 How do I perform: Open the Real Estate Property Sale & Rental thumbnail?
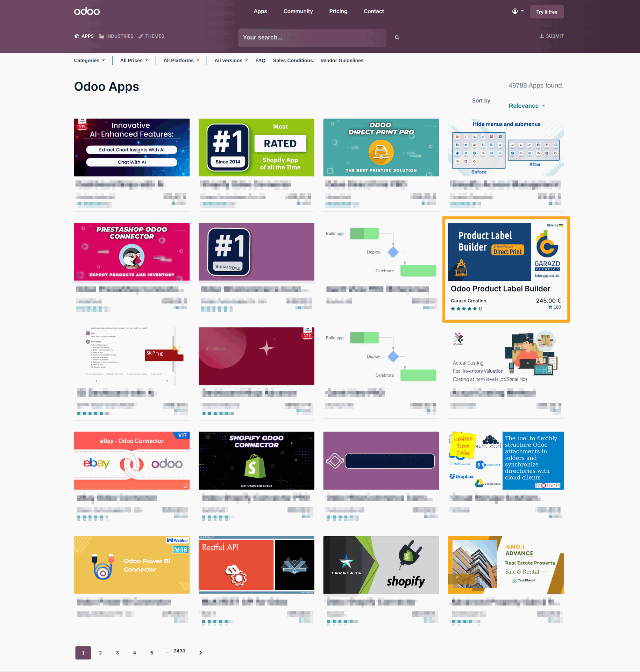tap(506, 565)
